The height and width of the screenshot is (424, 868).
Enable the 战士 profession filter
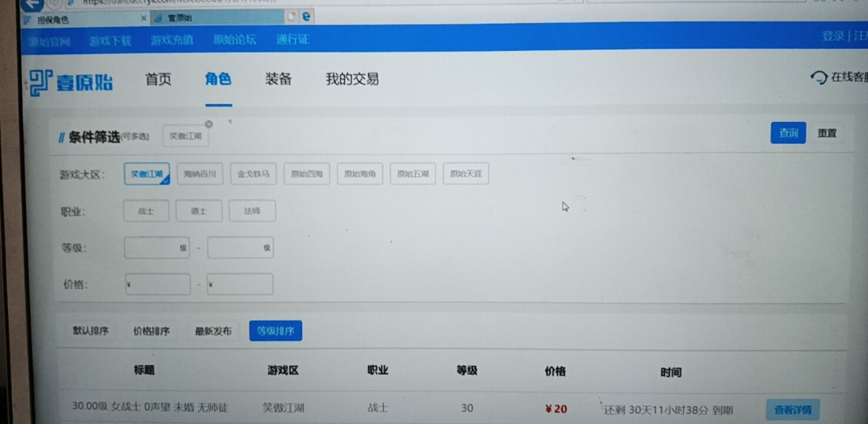click(145, 211)
